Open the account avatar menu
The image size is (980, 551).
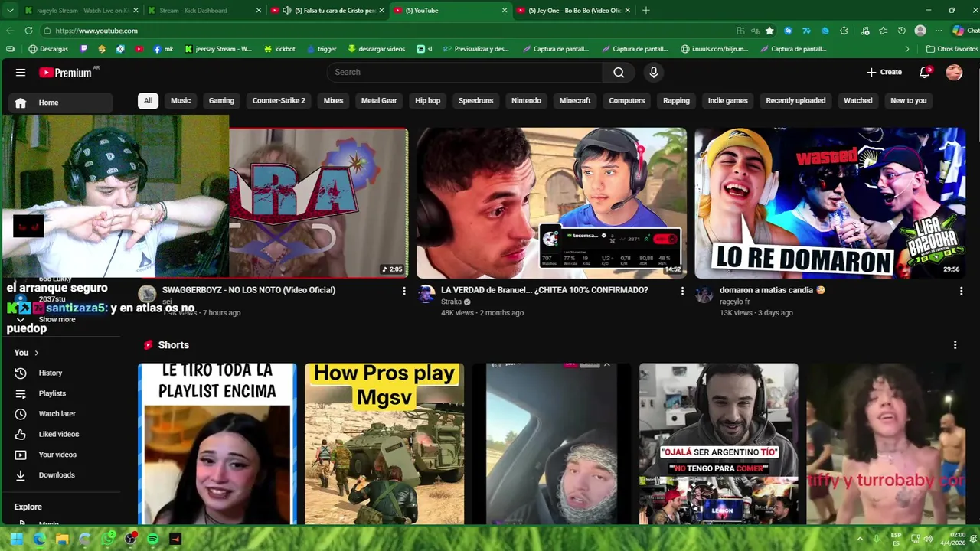[954, 72]
